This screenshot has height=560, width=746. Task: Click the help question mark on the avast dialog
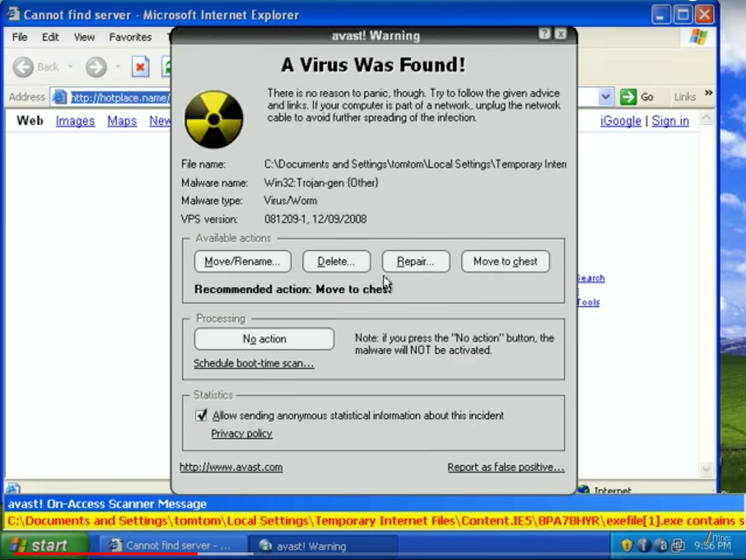(x=544, y=34)
